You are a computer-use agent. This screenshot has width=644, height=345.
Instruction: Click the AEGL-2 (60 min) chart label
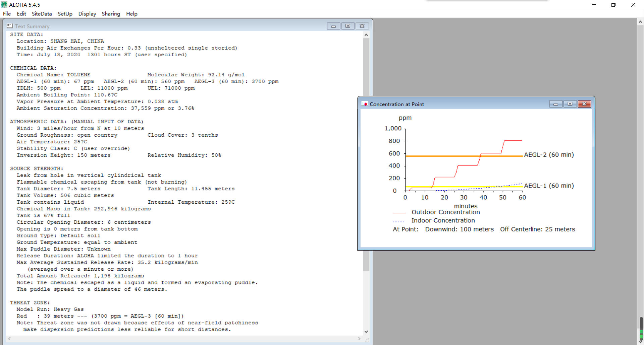(x=549, y=155)
